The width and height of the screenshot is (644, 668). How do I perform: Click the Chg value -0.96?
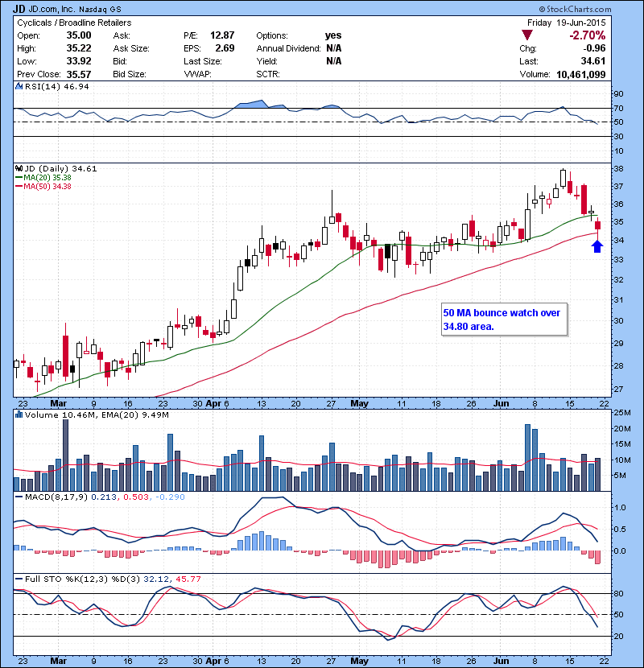(593, 48)
